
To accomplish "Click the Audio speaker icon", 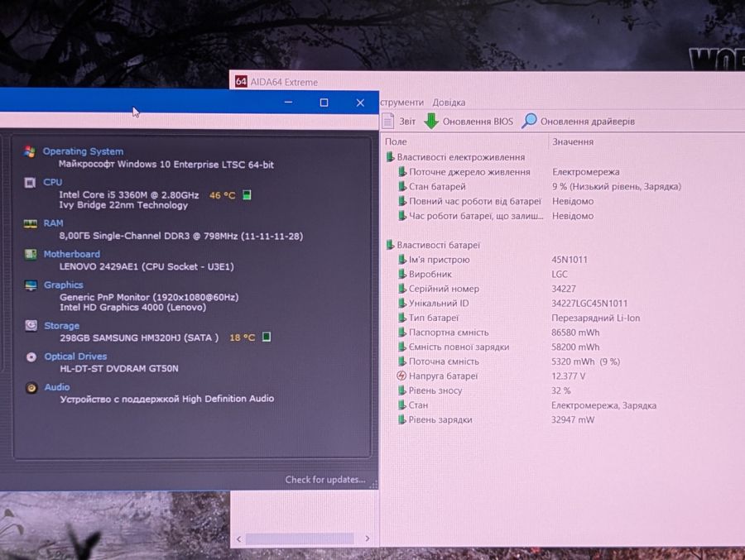I will [31, 388].
